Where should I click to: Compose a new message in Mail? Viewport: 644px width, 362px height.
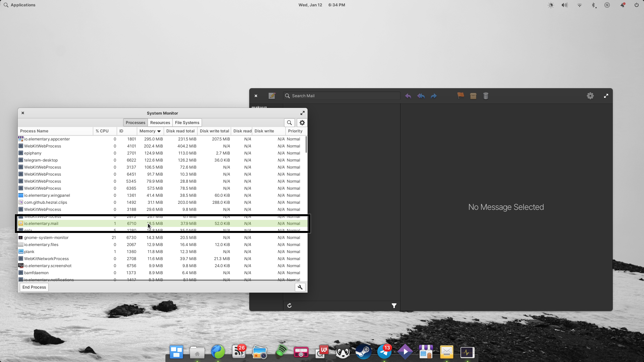(272, 96)
